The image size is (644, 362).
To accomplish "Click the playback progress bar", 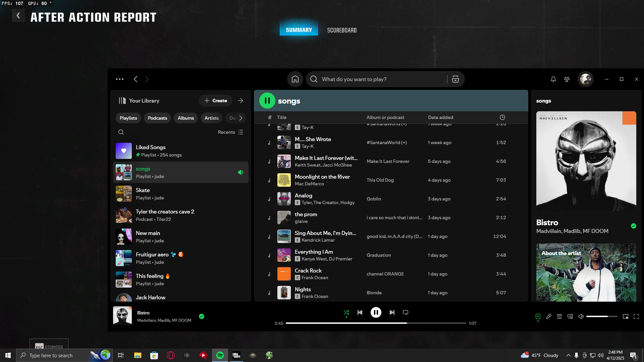I will [376, 323].
